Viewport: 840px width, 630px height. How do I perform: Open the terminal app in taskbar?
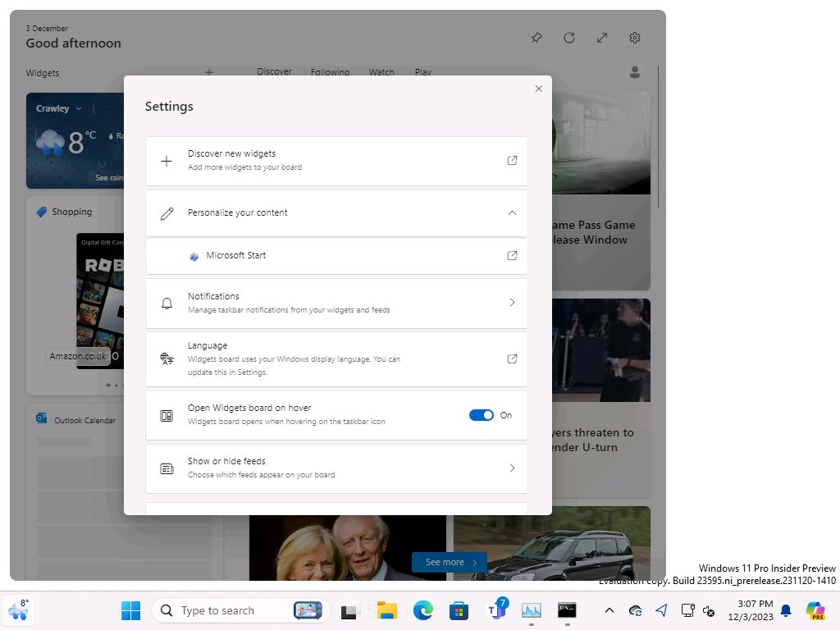click(x=567, y=610)
